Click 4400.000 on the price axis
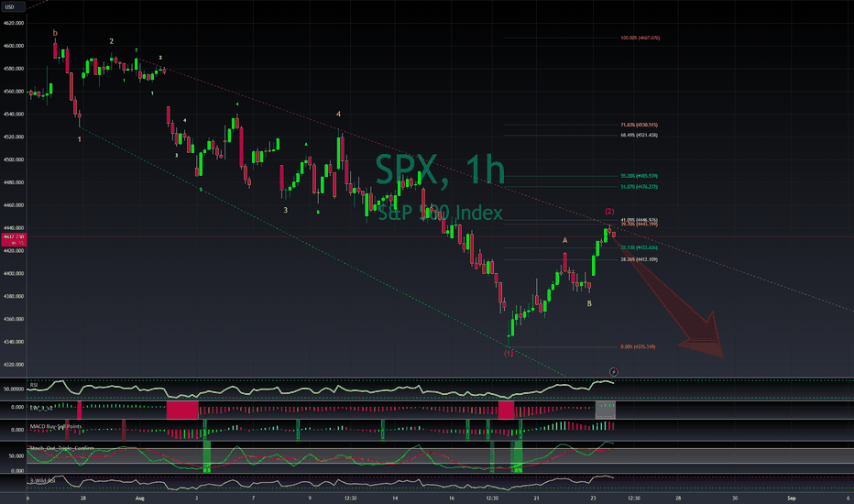The width and height of the screenshot is (854, 504). [x=14, y=273]
